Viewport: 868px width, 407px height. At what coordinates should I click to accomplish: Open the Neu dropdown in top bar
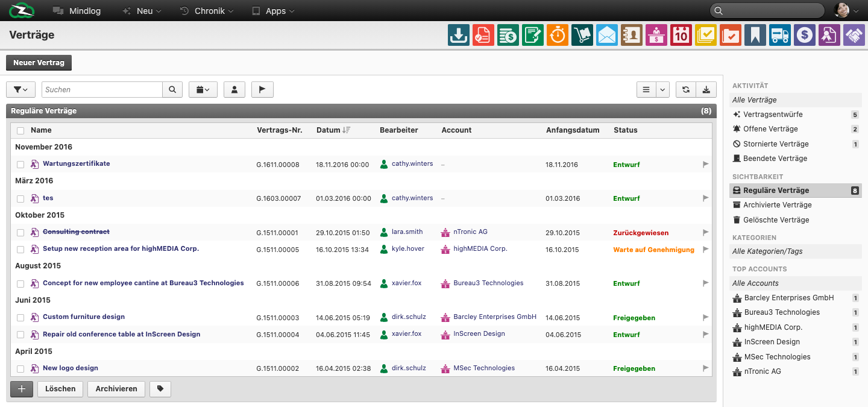142,11
